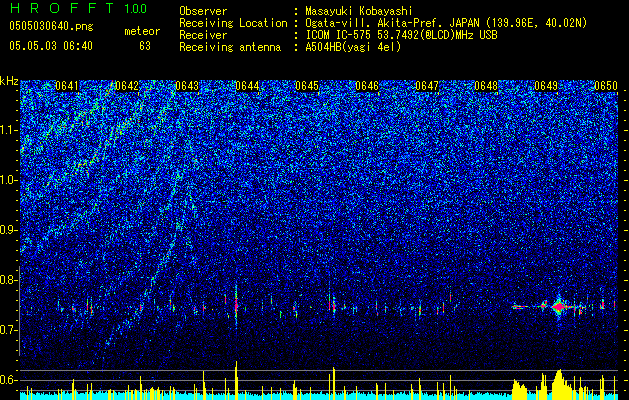Image resolution: width=629 pixels, height=400 pixels.
Task: Click the 0.6 kHz axis label
Action: pos(9,380)
